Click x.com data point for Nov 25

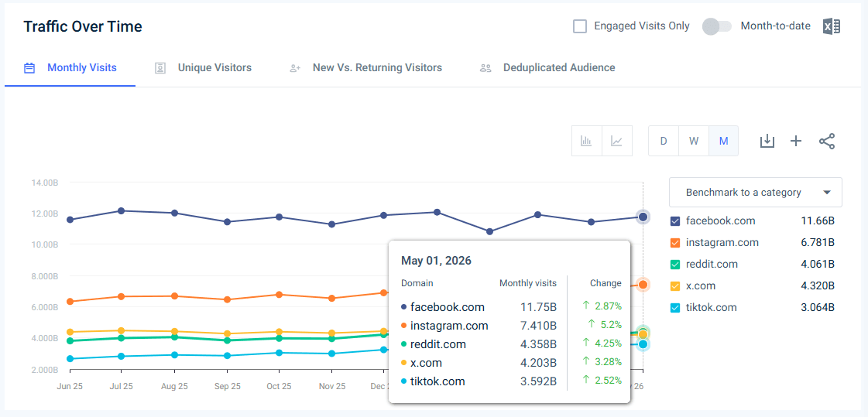pos(331,333)
